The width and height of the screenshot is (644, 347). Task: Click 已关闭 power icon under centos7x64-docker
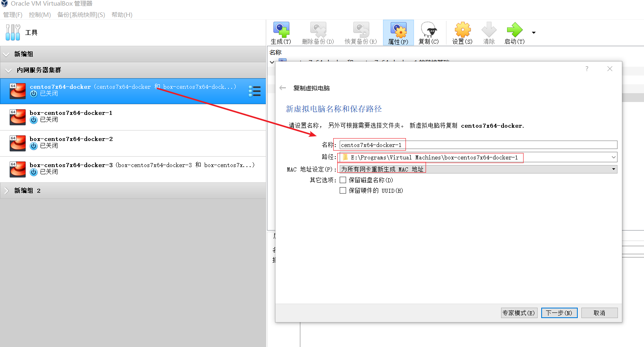tap(34, 94)
